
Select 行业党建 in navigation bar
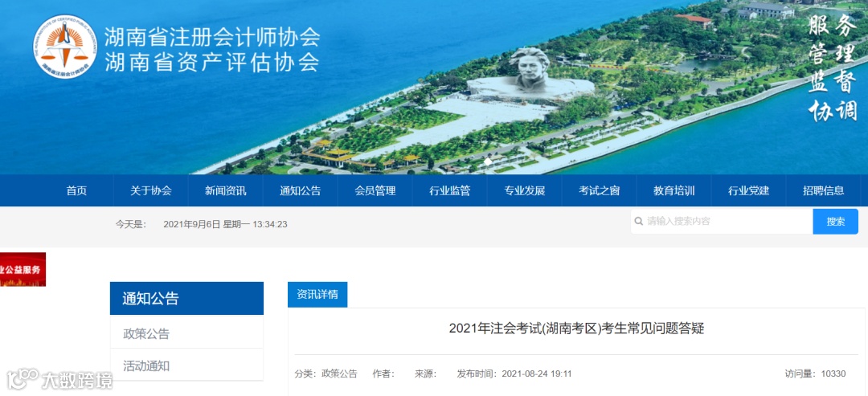[749, 191]
